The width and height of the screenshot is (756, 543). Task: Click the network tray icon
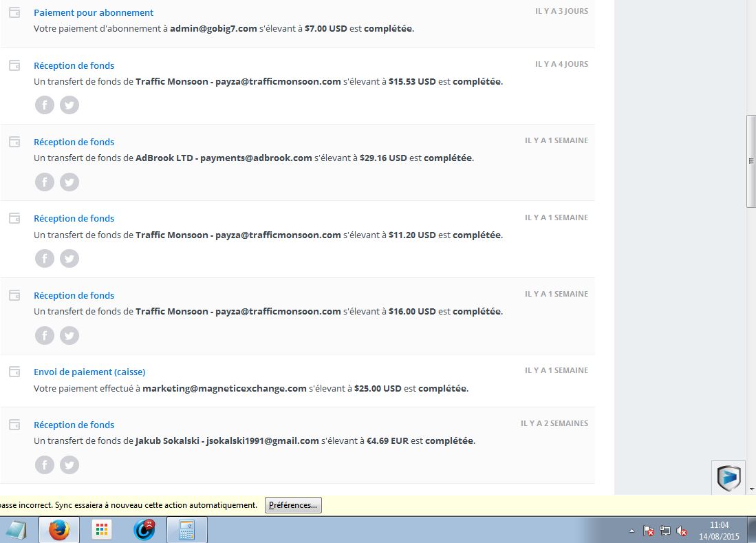665,531
